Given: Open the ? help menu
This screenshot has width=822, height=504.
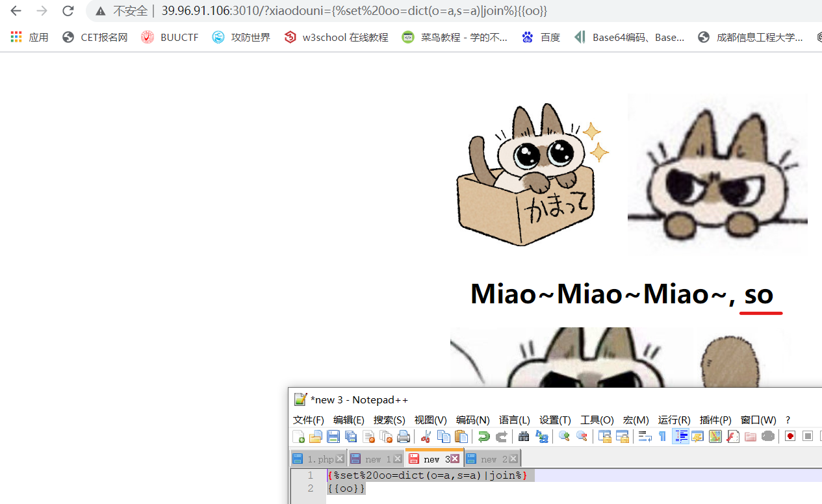Looking at the screenshot, I should (x=788, y=420).
